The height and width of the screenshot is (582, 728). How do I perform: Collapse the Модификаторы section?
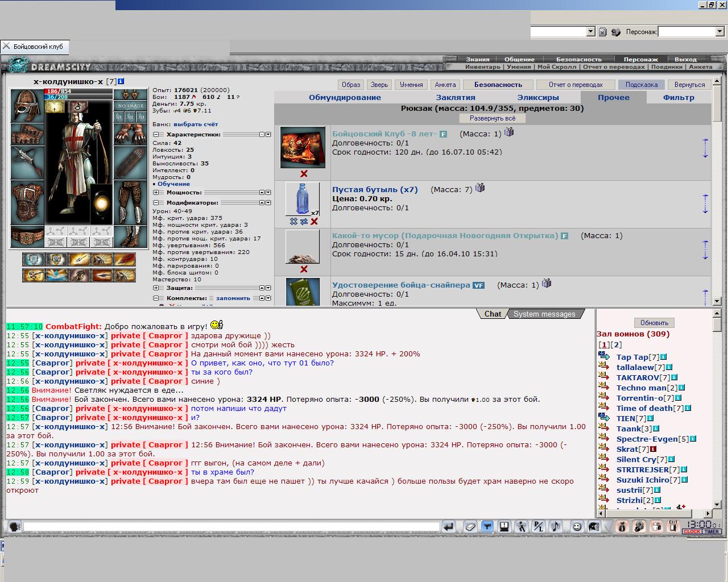pos(156,203)
